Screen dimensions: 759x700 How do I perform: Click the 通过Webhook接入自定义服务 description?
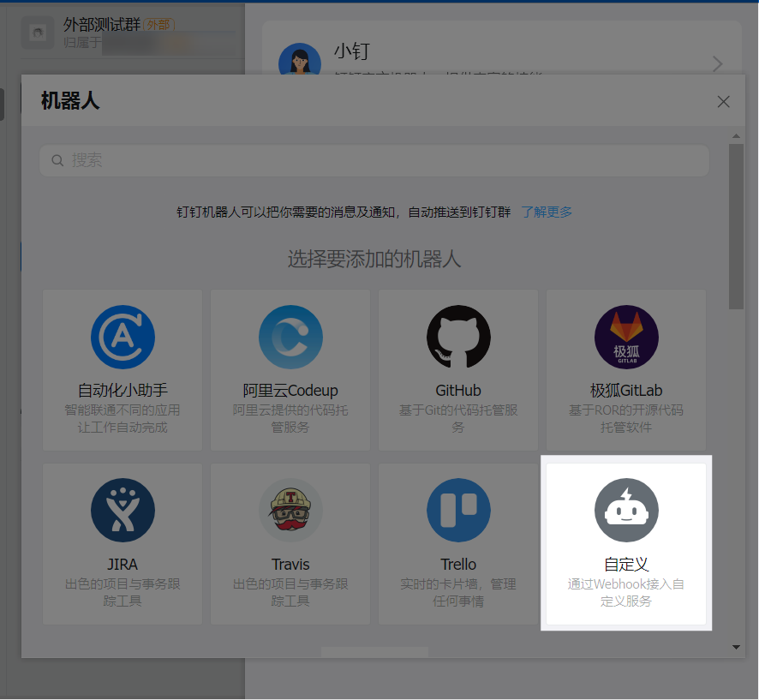(626, 593)
